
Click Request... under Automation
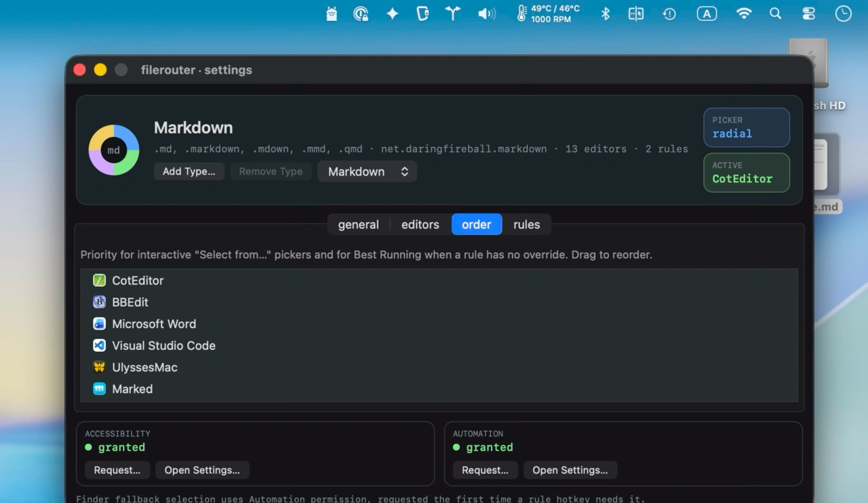coord(486,470)
